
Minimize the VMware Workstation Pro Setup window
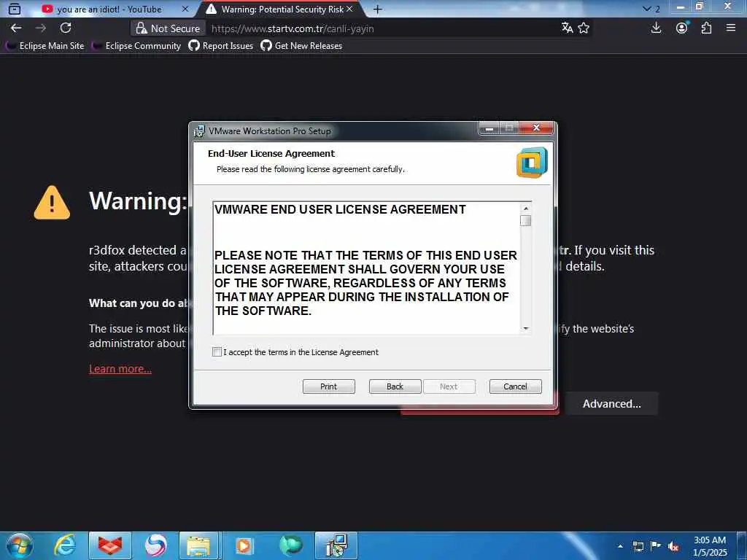tap(489, 128)
